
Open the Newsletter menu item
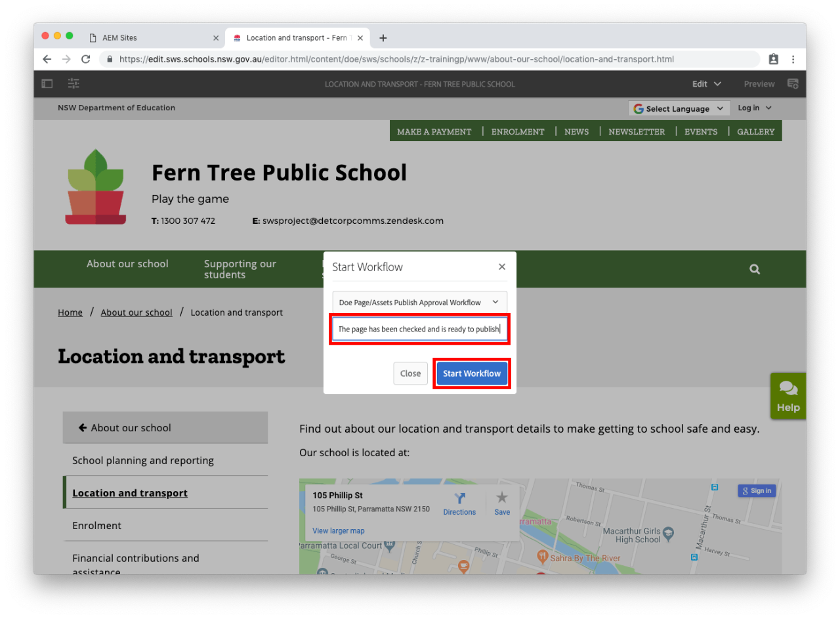click(637, 131)
